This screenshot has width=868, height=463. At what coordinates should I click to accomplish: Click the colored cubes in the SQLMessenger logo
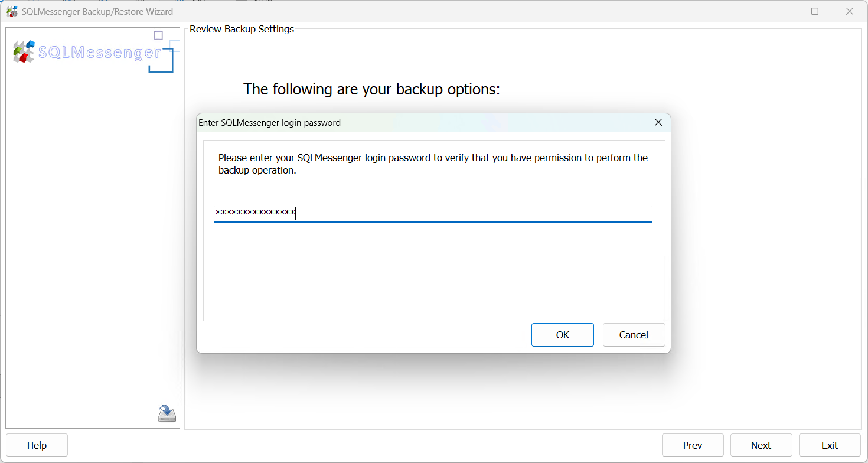[x=22, y=52]
